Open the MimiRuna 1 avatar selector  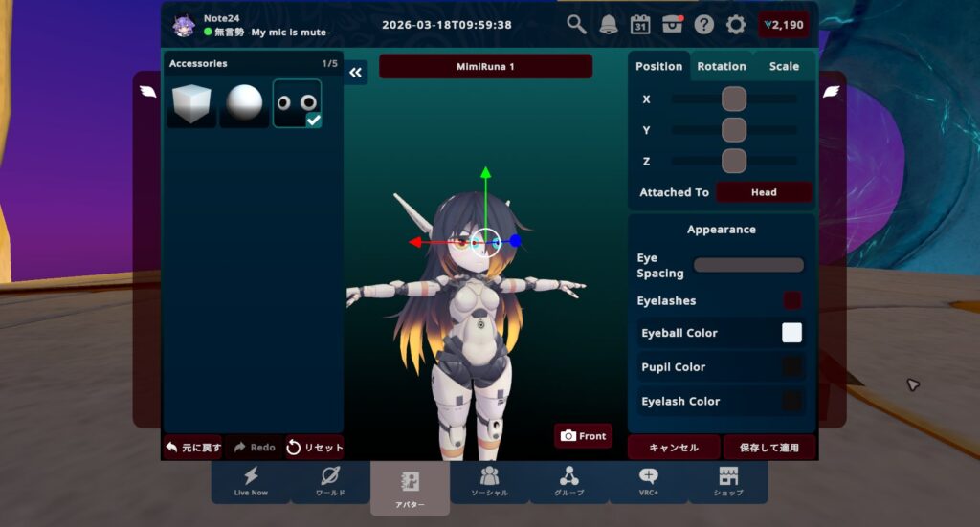(x=485, y=67)
